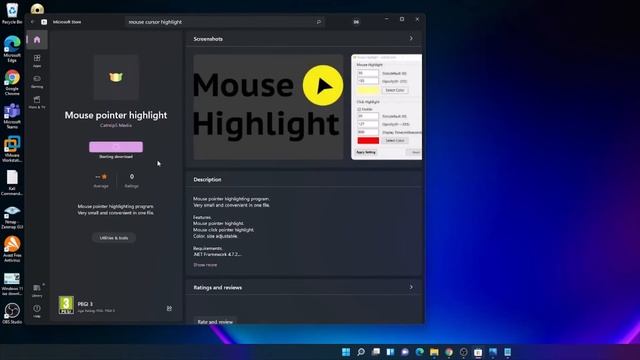
Task: Click the 0 Ratings count
Action: [x=131, y=180]
